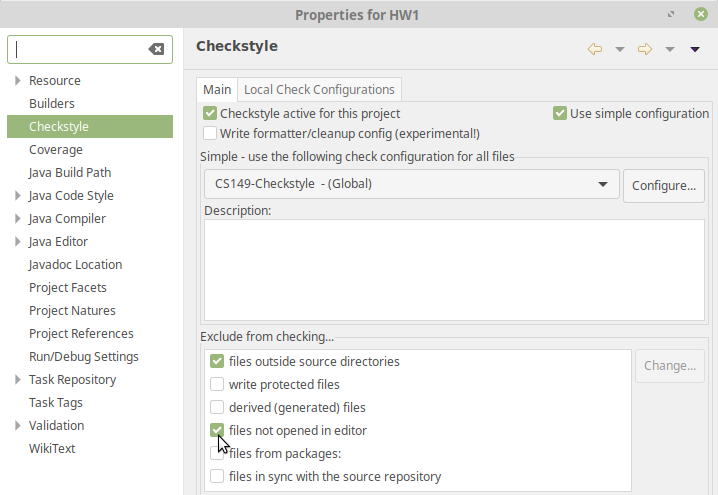Switch to Local Check Configurations tab
The width and height of the screenshot is (718, 495).
point(319,90)
